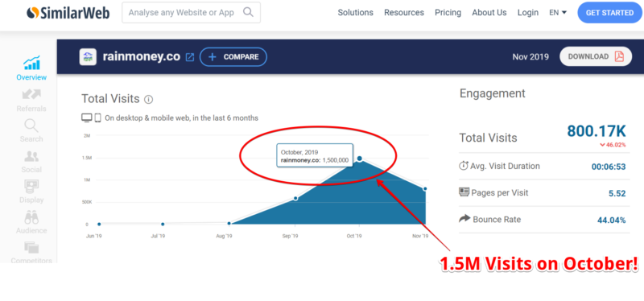This screenshot has width=644, height=301.
Task: Click the GET STARTED button
Action: tap(609, 13)
